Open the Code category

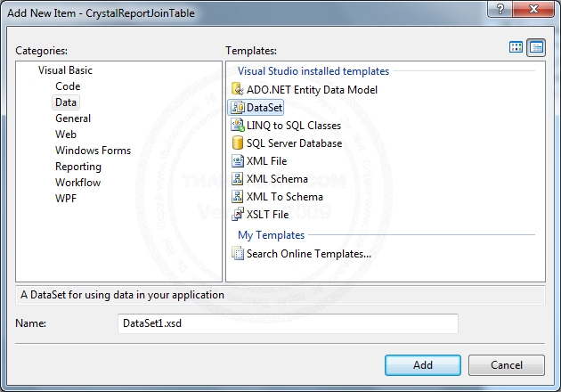point(68,86)
